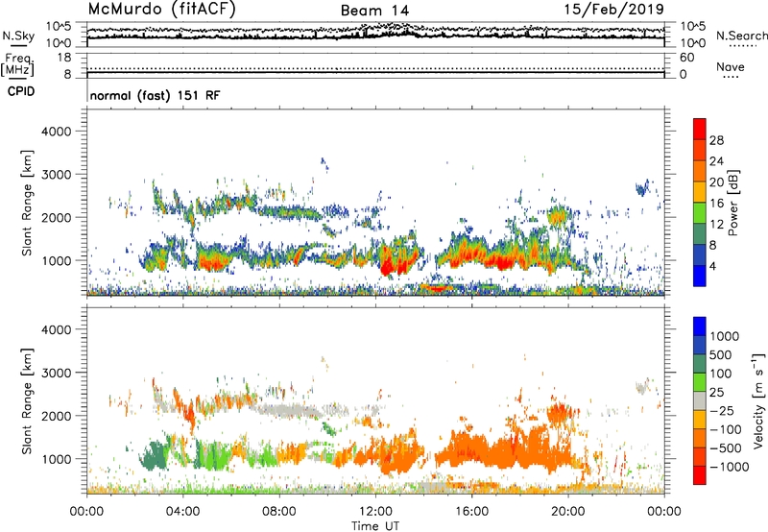This screenshot has height=532, width=768.
Task: Pick the light green 25–100 Velocity segment
Action: (x=700, y=382)
